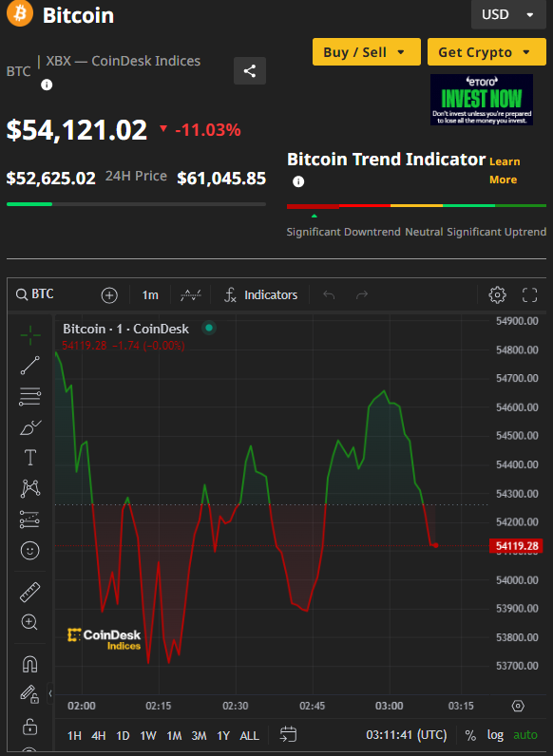
Task: Click the Bitcoin logo icon
Action: (x=20, y=13)
